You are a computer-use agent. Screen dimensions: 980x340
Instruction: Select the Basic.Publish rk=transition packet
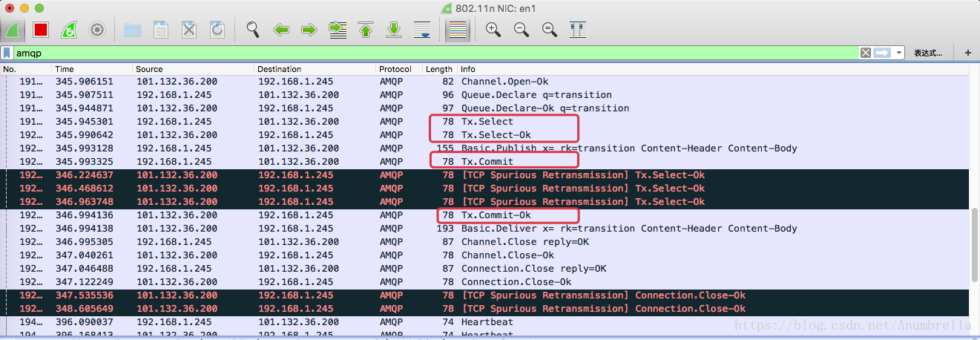click(x=484, y=148)
